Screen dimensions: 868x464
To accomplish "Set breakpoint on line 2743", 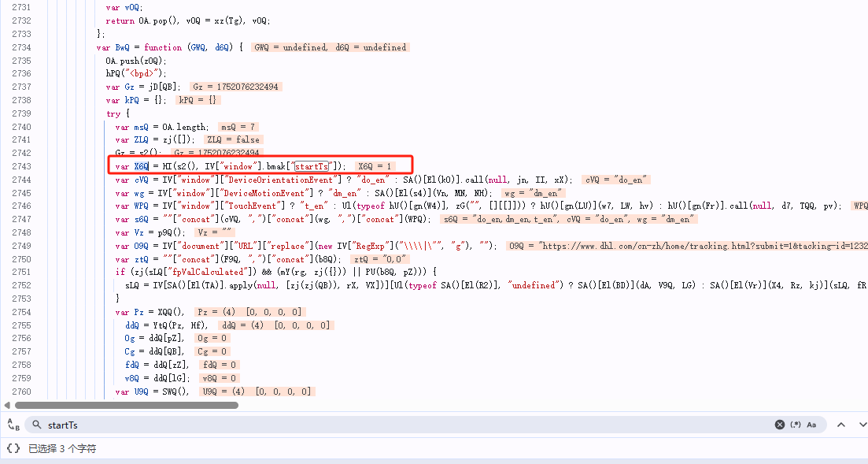I will 21,166.
